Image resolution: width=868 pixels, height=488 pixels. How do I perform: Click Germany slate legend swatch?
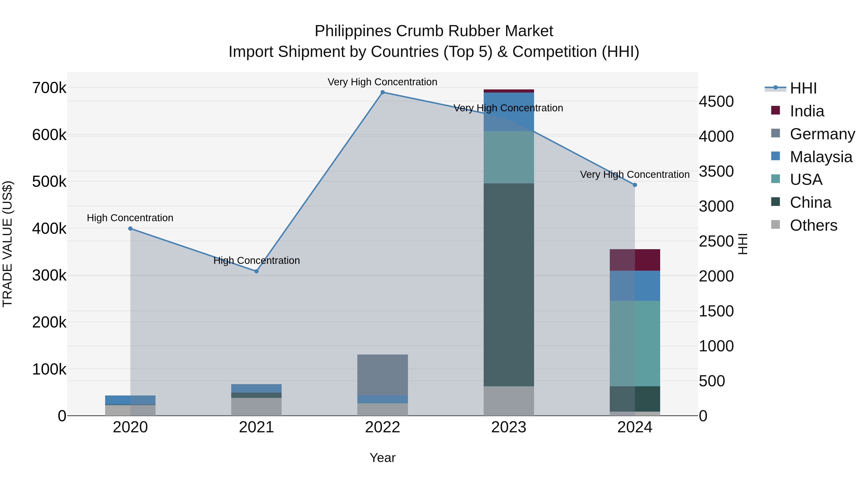(775, 133)
